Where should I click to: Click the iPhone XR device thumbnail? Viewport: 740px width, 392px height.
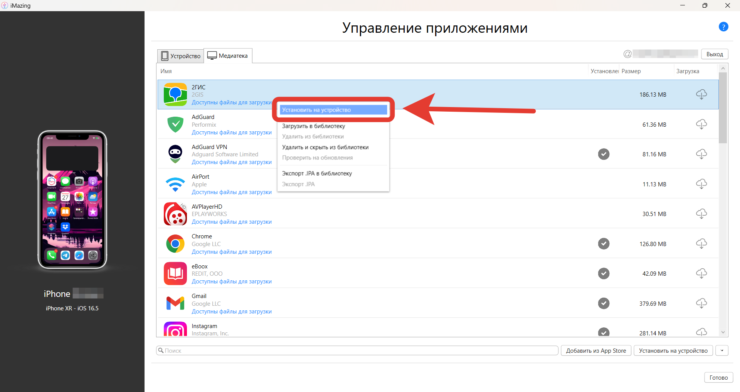(x=72, y=200)
